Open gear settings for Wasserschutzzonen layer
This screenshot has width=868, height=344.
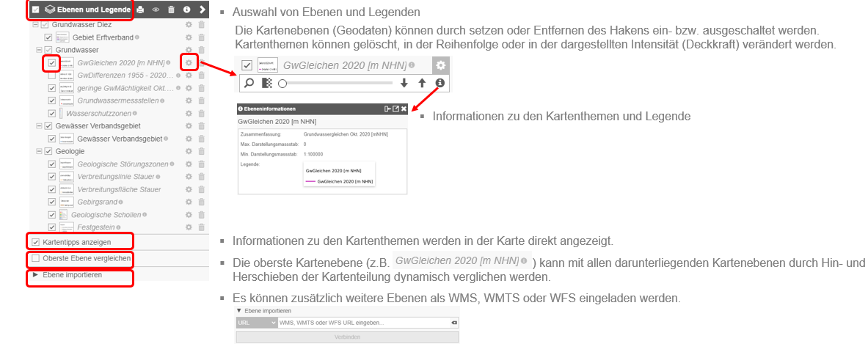coord(189,114)
